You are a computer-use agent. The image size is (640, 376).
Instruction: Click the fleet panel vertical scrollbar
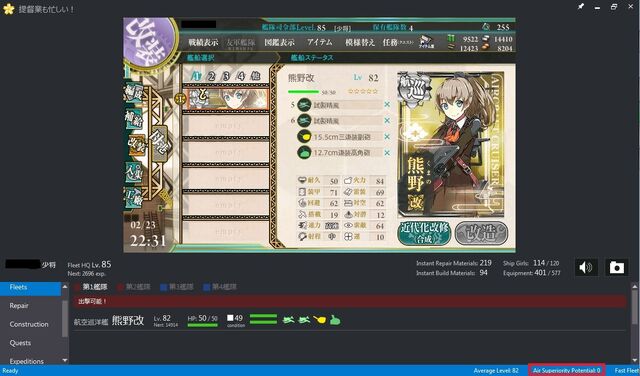(x=635, y=323)
